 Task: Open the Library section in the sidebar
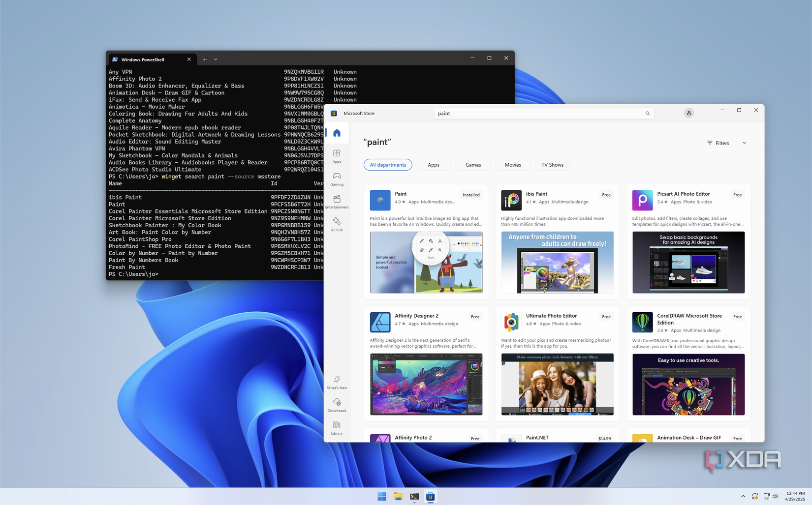(x=337, y=428)
